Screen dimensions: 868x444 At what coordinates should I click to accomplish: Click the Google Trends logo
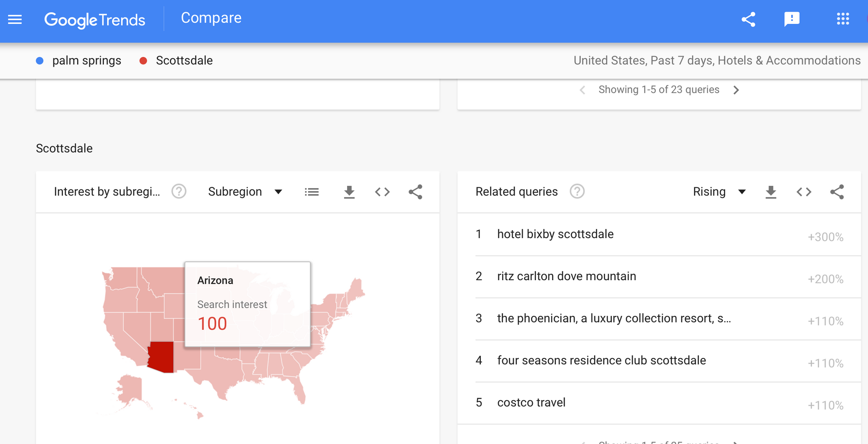[x=95, y=20]
